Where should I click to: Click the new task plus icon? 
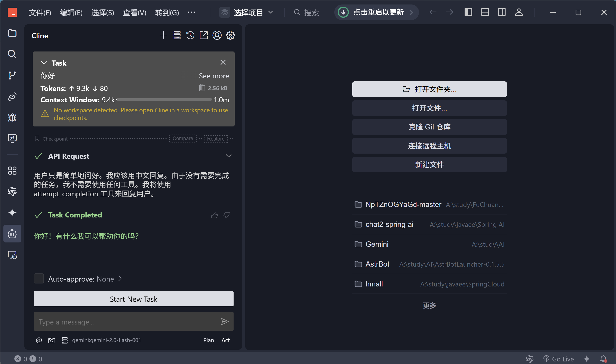click(163, 35)
